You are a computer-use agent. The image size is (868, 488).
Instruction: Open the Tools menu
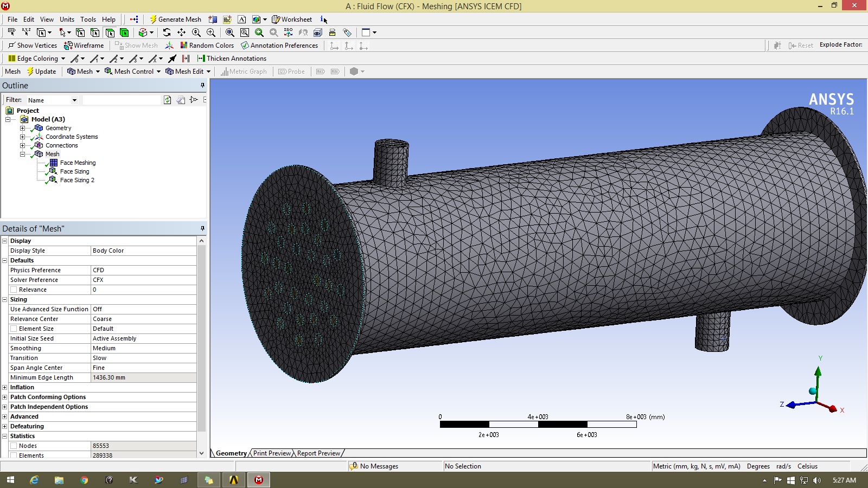point(88,19)
